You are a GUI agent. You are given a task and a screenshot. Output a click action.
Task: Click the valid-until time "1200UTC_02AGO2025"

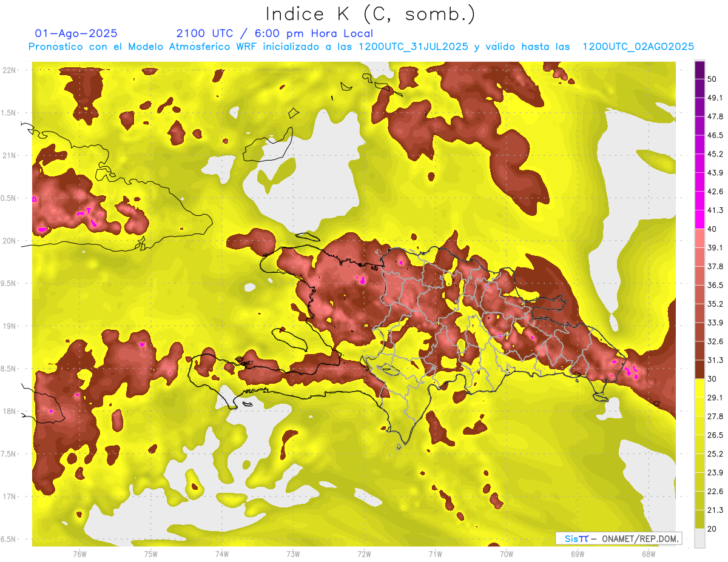coord(638,47)
